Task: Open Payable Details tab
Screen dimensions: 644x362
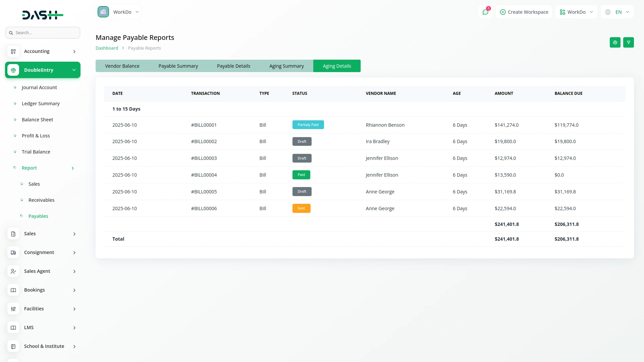Action: tap(233, 66)
